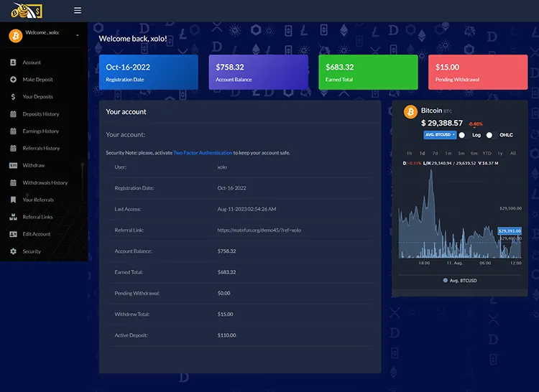Click the Registration Date blue card
This screenshot has width=539, height=392.
(x=149, y=72)
